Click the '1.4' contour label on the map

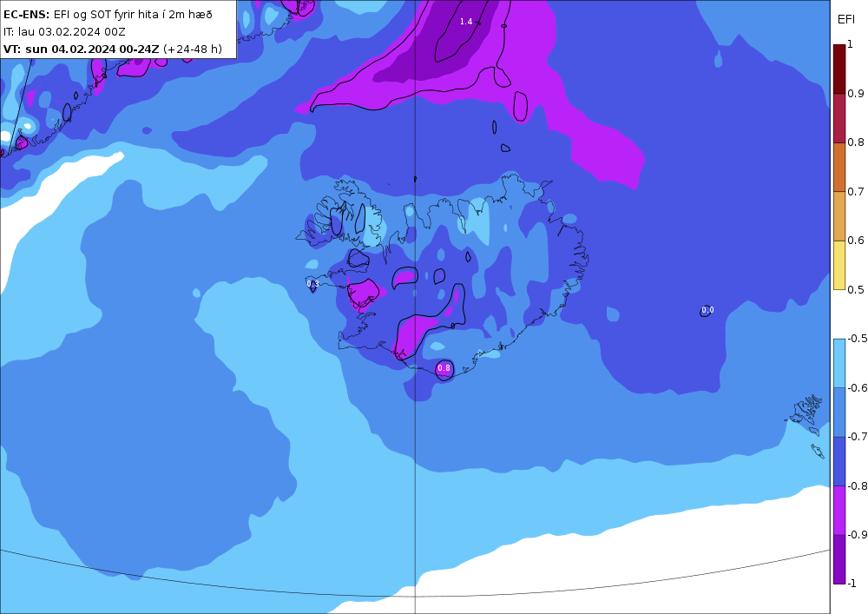coord(466,22)
